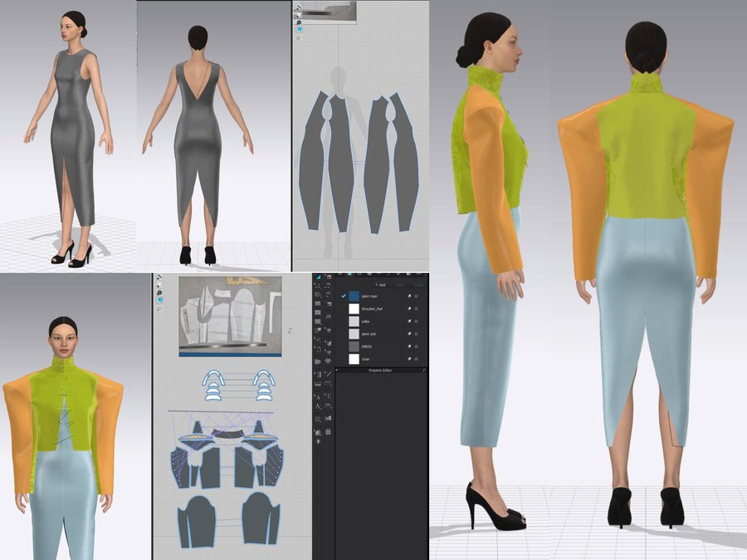This screenshot has width=747, height=560.
Task: Click assign icon on the polka row
Action: pyautogui.click(x=408, y=321)
